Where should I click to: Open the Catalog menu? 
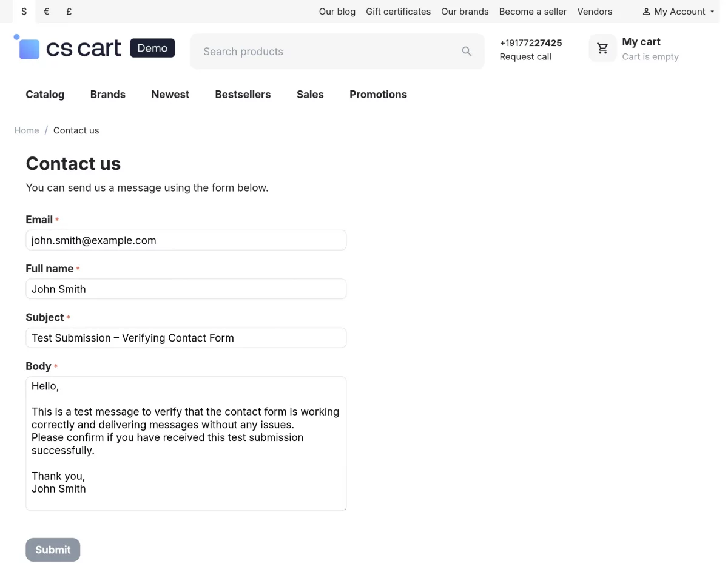[45, 95]
